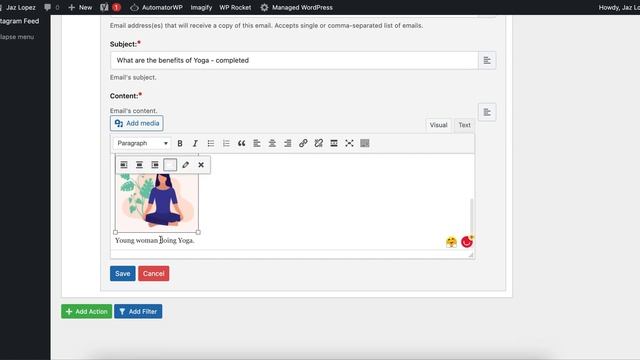Open the New content menu
The height and width of the screenshot is (360, 640).
click(80, 7)
